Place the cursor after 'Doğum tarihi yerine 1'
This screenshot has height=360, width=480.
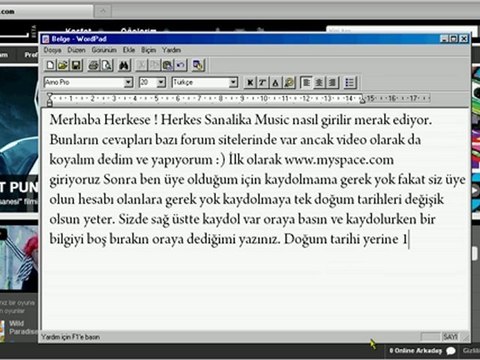(x=408, y=239)
